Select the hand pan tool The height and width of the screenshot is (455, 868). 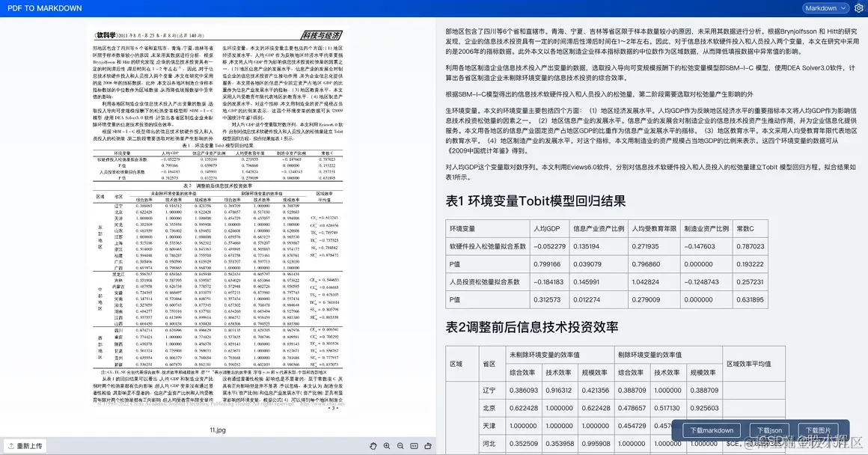[373, 445]
